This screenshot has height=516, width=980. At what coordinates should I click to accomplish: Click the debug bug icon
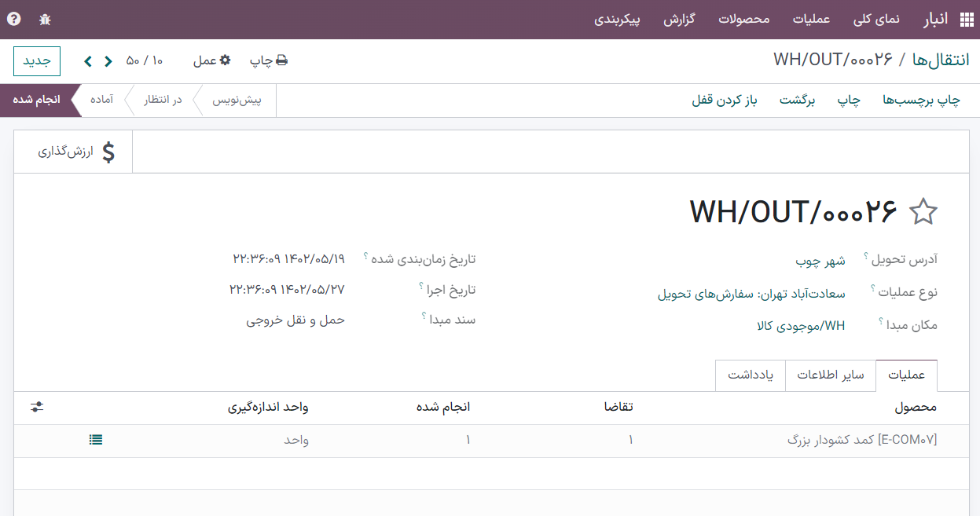coord(45,20)
